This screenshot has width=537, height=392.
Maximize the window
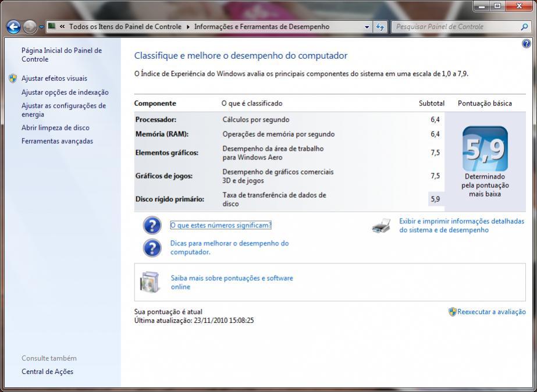click(x=497, y=6)
